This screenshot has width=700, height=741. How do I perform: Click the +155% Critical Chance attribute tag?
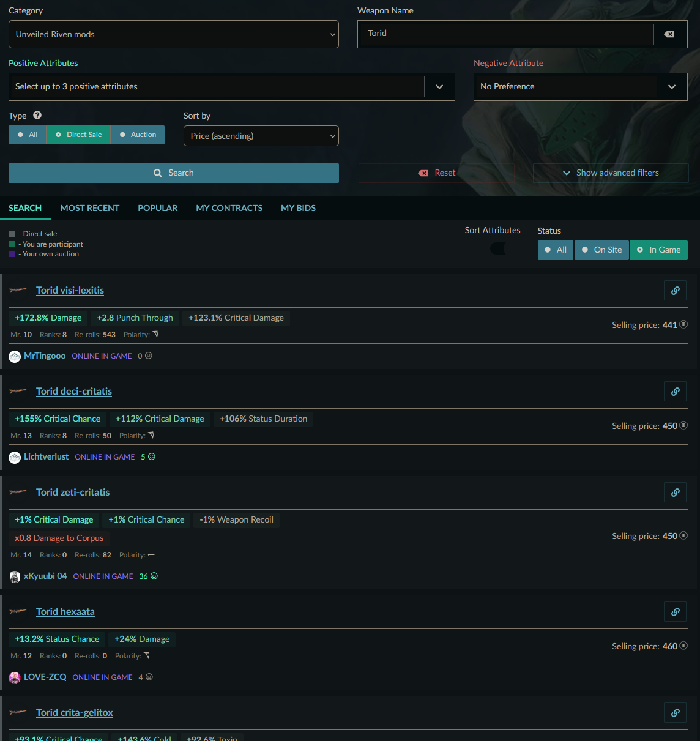(x=58, y=419)
